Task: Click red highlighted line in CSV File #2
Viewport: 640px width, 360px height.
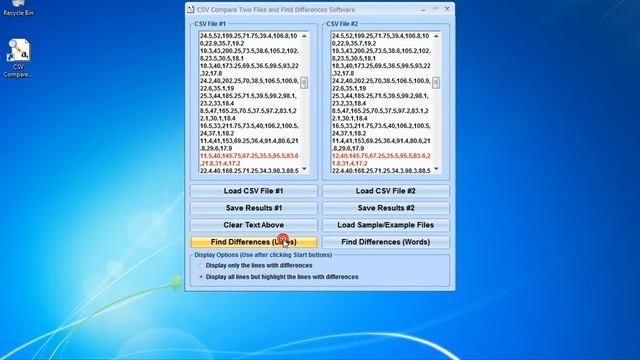Action: point(381,160)
